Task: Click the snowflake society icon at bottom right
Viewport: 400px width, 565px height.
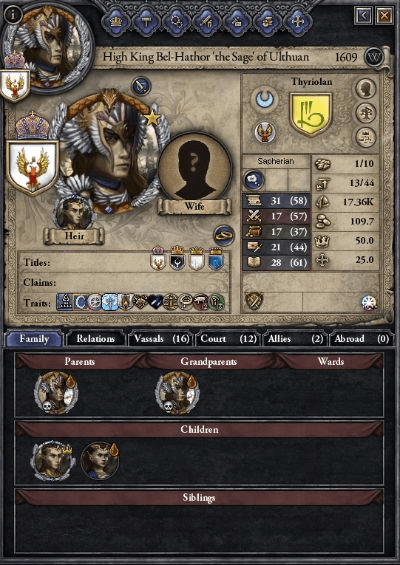Action: tap(369, 303)
